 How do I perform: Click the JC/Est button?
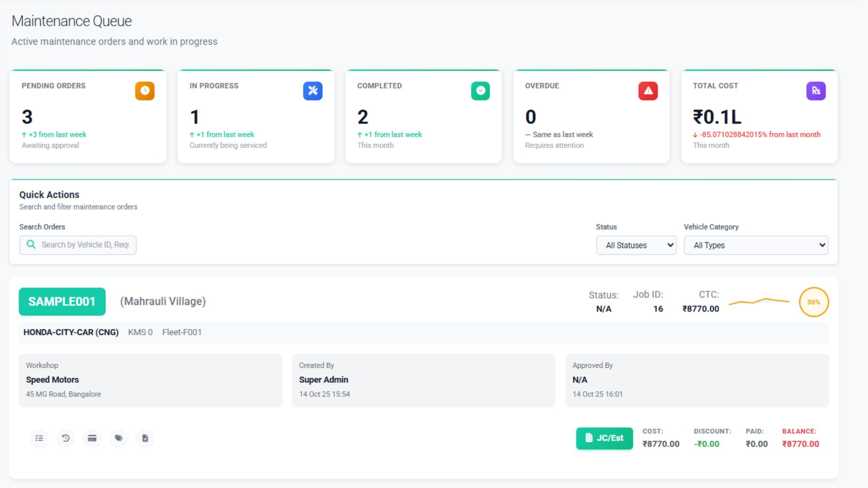point(604,438)
